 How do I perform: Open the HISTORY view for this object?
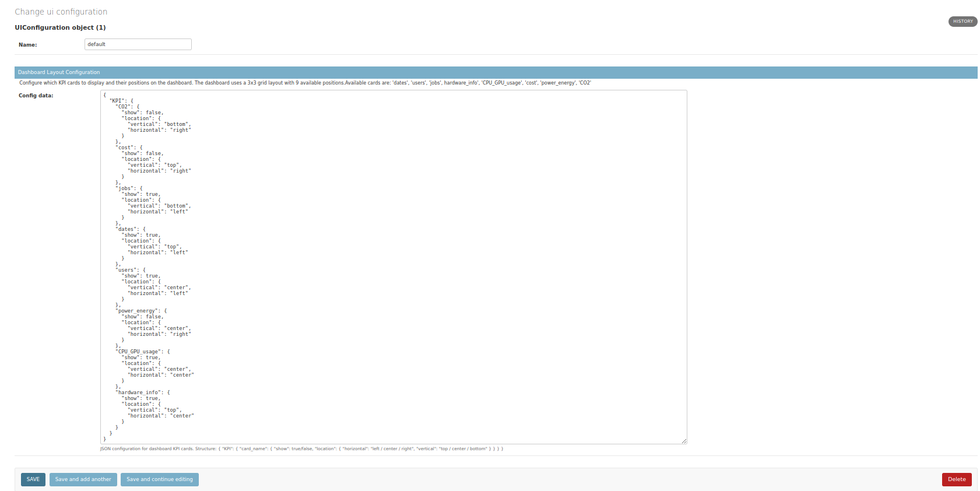963,22
